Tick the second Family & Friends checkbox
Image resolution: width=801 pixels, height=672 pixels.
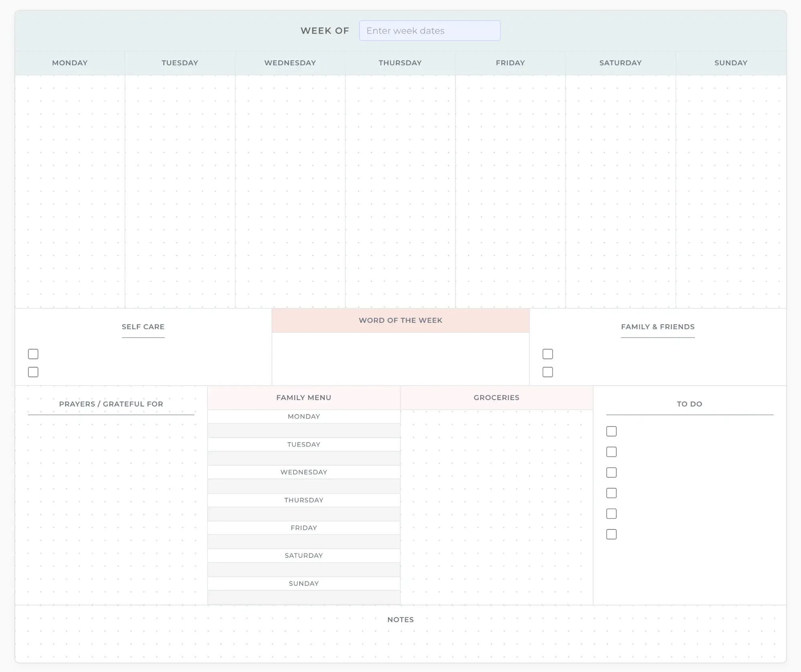click(x=547, y=372)
